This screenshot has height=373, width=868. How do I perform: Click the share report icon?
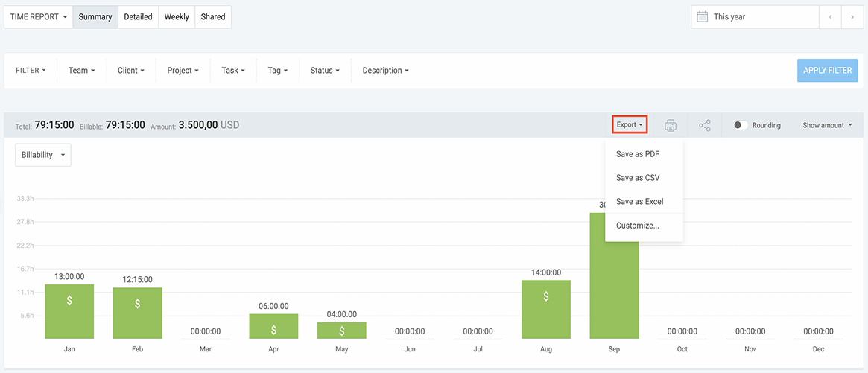pos(705,125)
